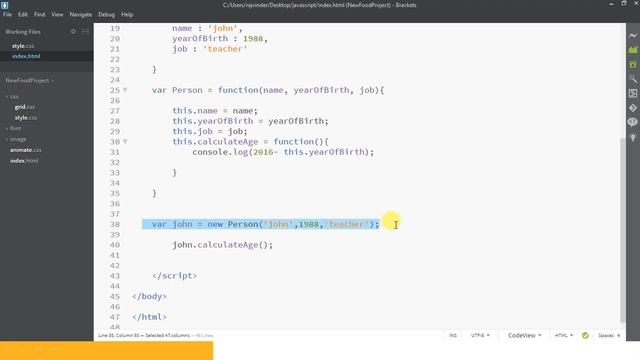
Task: Click the lightbulb hints icon in right toolbar
Action: pos(633,137)
